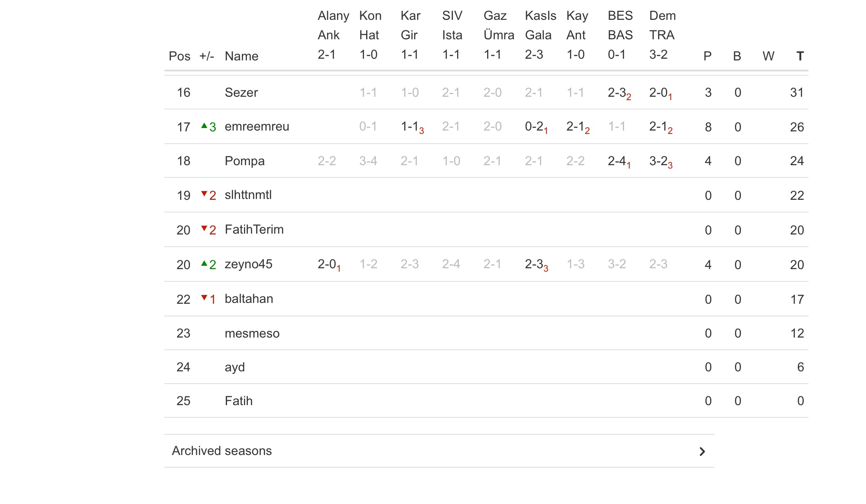Click the Dem TRA 3-2 match header
Screen dimensions: 866x504
(662, 35)
